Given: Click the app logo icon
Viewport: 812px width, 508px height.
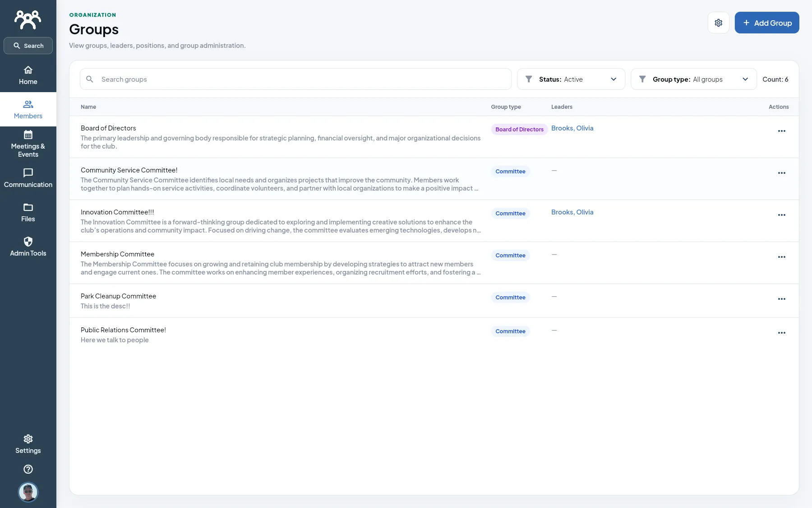Looking at the screenshot, I should (x=28, y=19).
